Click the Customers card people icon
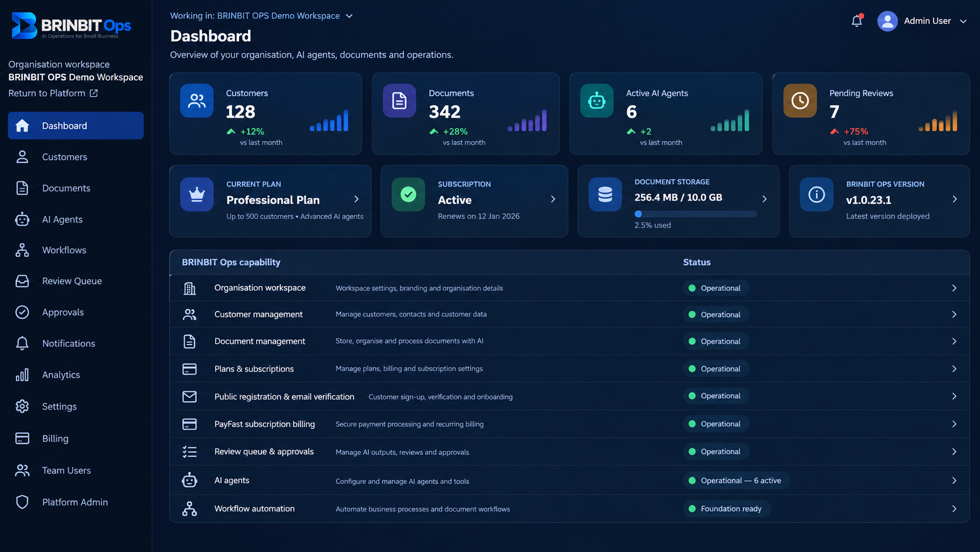980x552 pixels. click(197, 101)
